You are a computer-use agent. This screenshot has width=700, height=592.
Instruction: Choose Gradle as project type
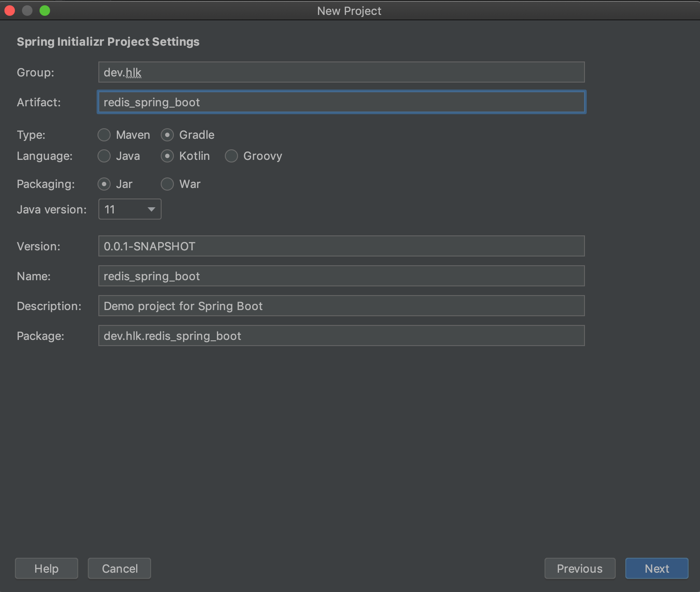pos(167,135)
